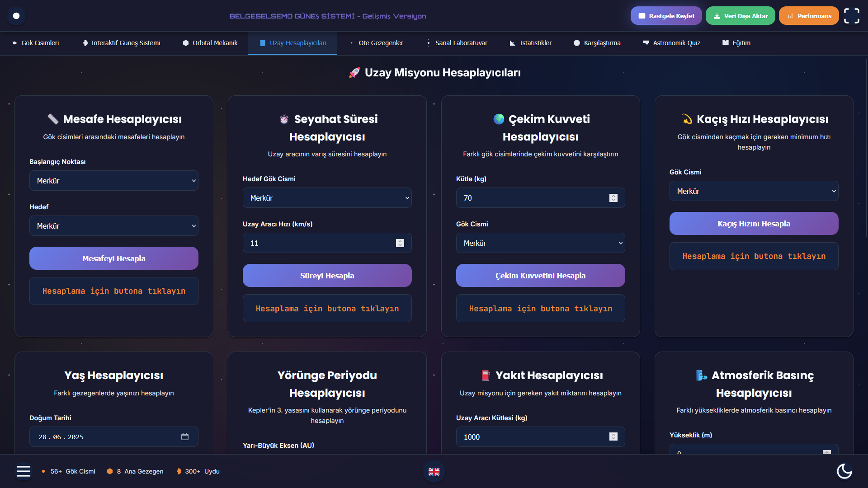Adjust the Kütle (kg) stepper arrows

[613, 198]
